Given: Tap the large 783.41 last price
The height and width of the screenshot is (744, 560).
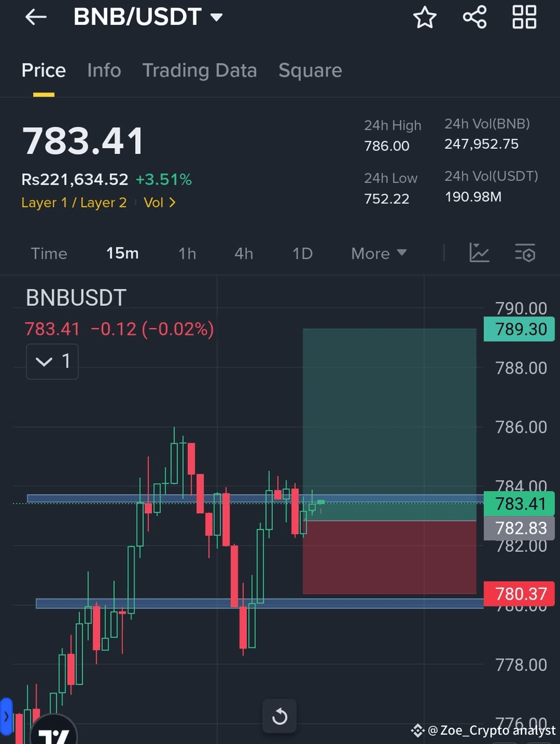Looking at the screenshot, I should pyautogui.click(x=83, y=141).
